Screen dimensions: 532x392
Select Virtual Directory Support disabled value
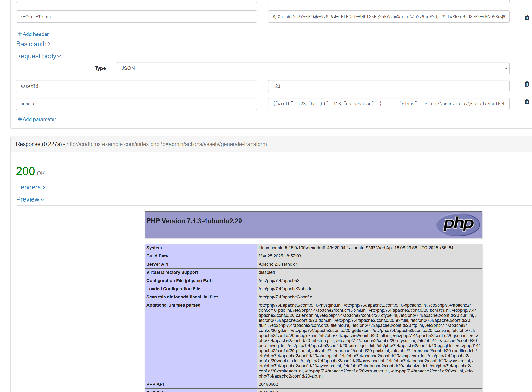267,272
